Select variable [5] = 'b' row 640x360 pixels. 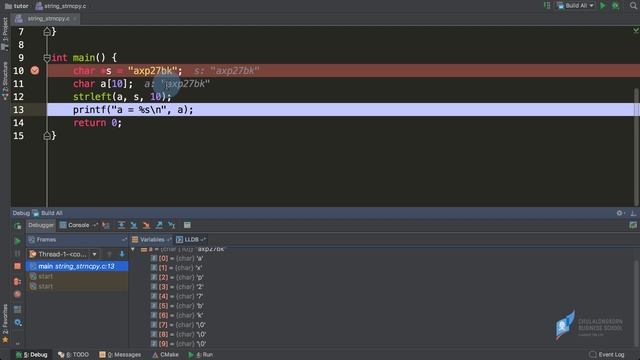click(x=177, y=306)
